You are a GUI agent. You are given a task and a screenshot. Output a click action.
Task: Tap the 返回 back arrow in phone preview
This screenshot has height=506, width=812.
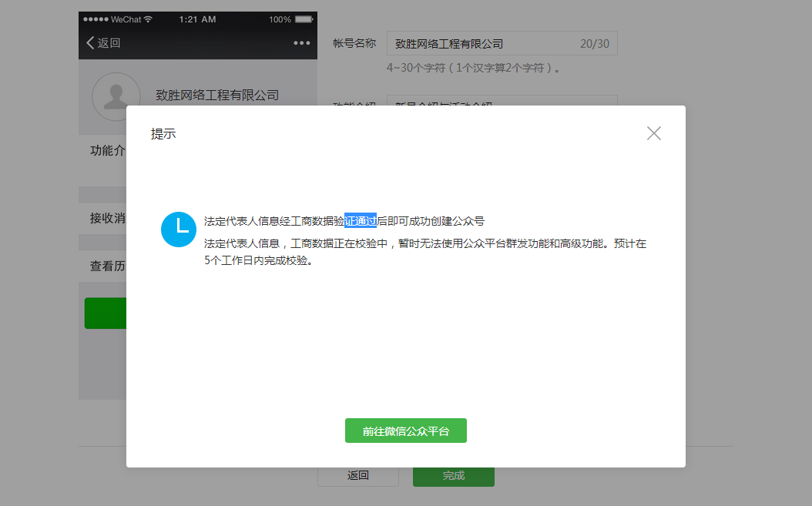pos(103,43)
